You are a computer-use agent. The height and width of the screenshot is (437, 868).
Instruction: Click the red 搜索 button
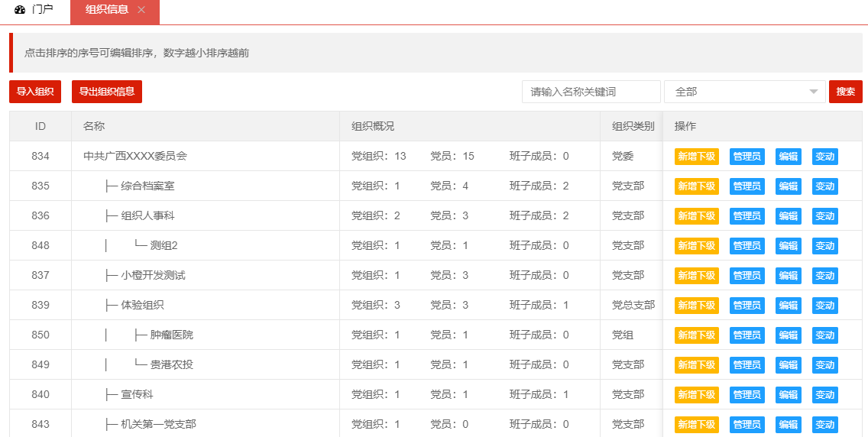coord(845,92)
